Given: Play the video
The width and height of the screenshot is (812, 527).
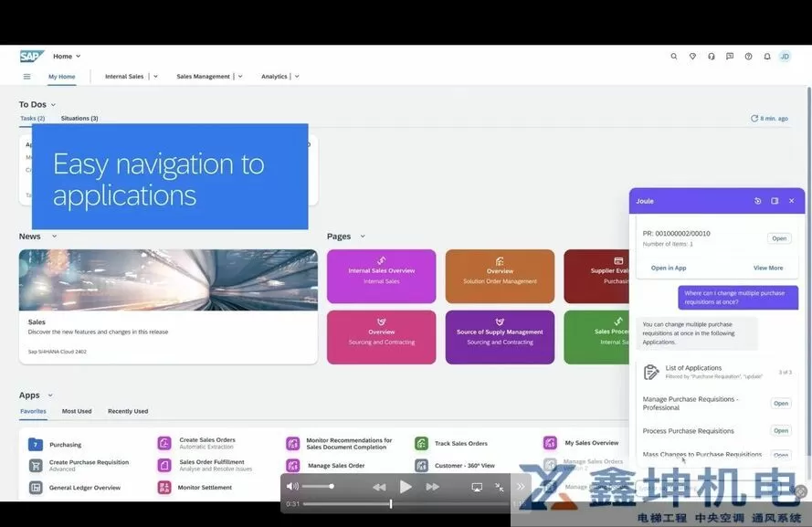Looking at the screenshot, I should 406,487.
